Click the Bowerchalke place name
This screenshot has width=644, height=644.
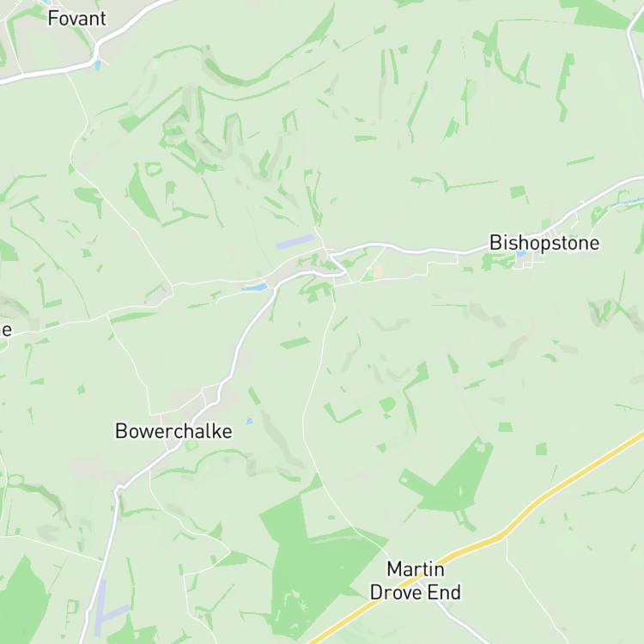click(x=173, y=431)
